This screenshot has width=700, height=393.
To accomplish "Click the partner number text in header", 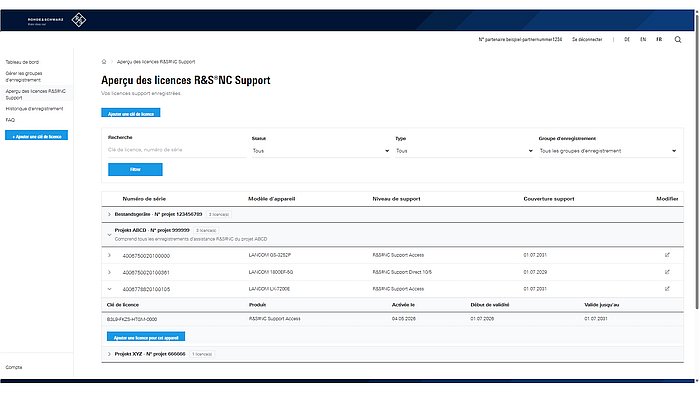I will click(x=520, y=40).
